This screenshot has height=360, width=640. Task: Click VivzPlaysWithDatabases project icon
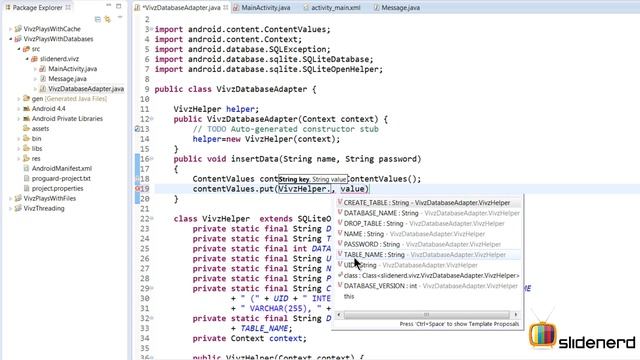[18, 39]
